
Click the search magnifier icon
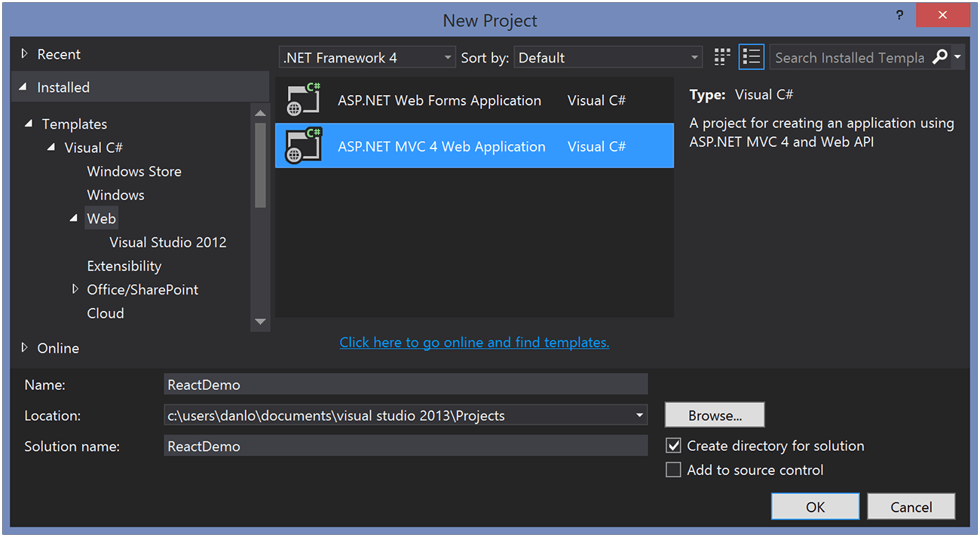pos(939,57)
